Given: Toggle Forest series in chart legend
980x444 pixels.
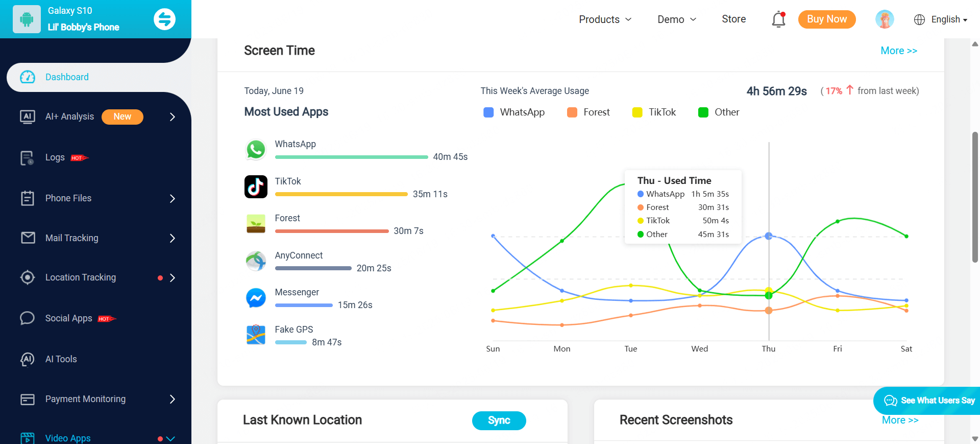Looking at the screenshot, I should (589, 112).
